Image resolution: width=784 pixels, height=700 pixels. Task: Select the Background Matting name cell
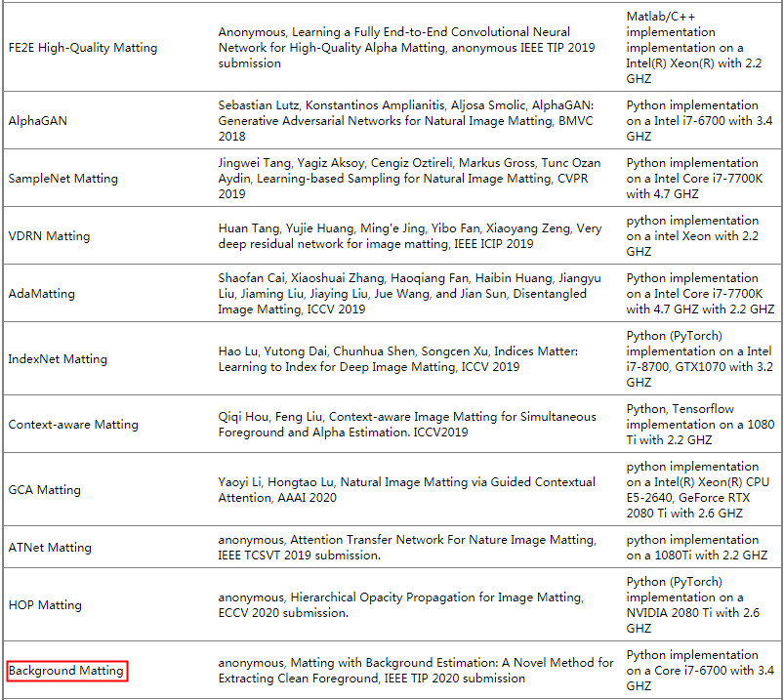point(66,670)
